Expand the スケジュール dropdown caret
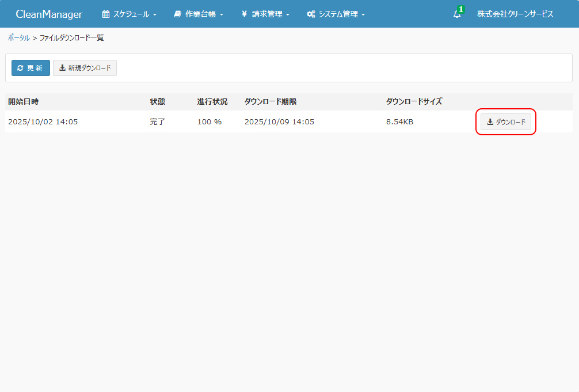Image resolution: width=579 pixels, height=392 pixels. coord(155,15)
